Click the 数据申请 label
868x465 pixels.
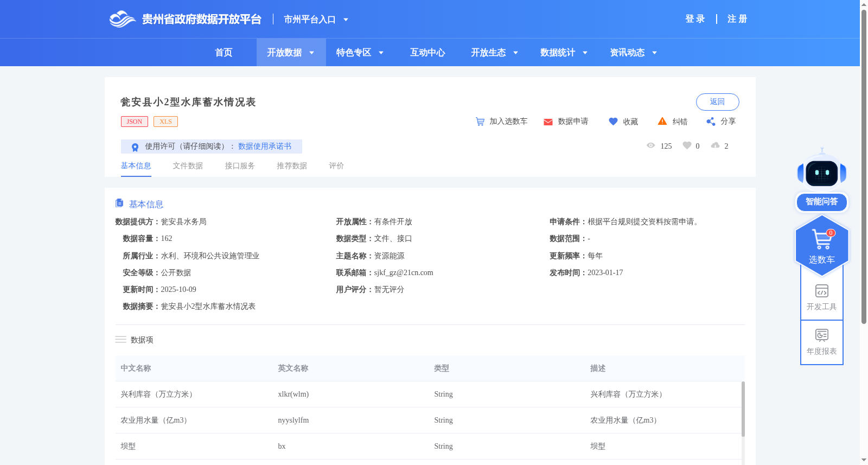click(573, 122)
